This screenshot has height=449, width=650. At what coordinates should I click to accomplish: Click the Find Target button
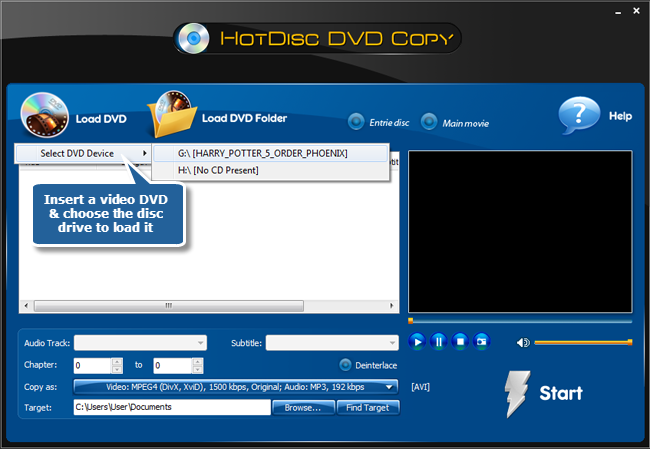368,408
